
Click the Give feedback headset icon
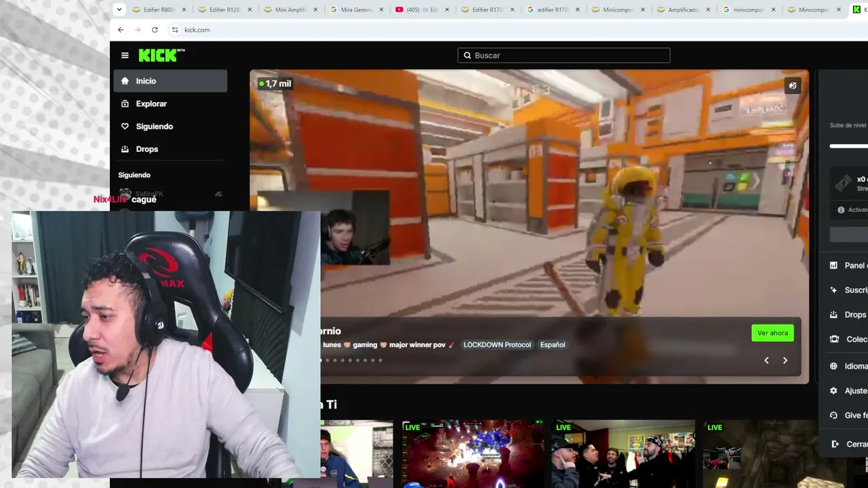coord(833,415)
